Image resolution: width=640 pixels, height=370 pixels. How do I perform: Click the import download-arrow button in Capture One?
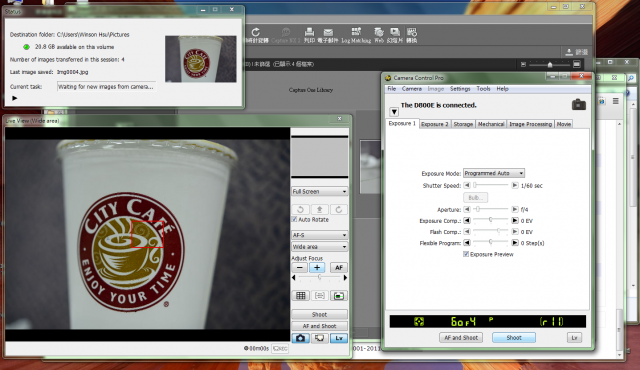coord(569,52)
